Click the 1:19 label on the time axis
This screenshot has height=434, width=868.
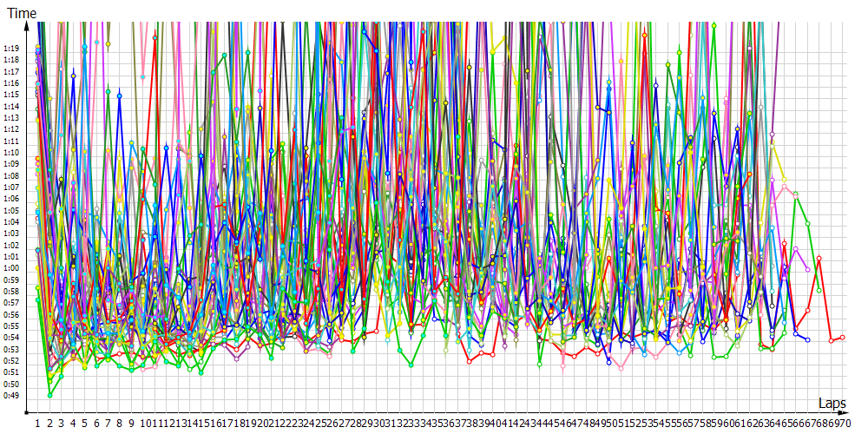12,49
